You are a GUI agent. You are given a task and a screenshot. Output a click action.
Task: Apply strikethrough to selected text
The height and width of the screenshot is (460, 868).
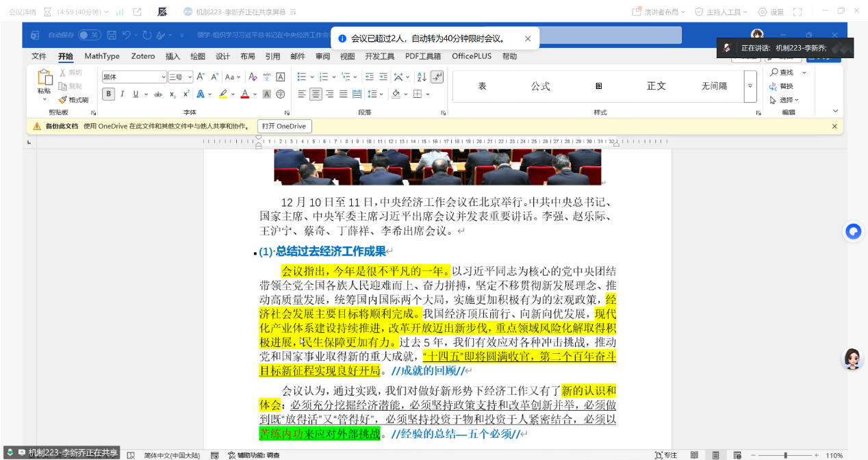(157, 94)
